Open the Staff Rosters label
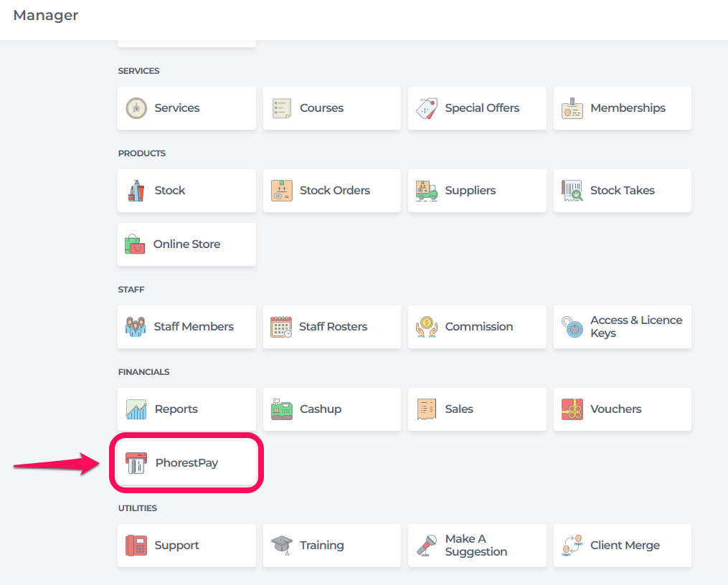This screenshot has height=585, width=728. coord(333,327)
